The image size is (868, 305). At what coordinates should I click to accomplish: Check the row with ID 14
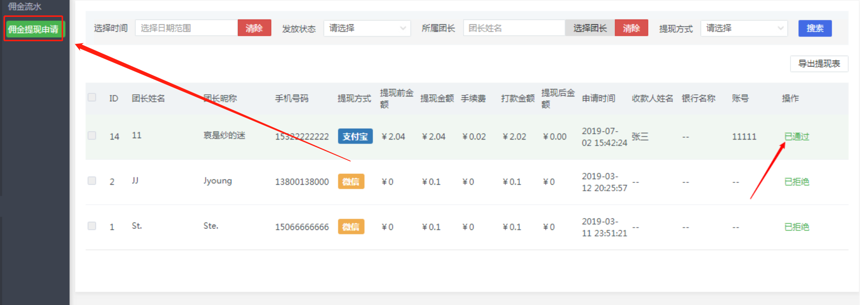point(92,136)
